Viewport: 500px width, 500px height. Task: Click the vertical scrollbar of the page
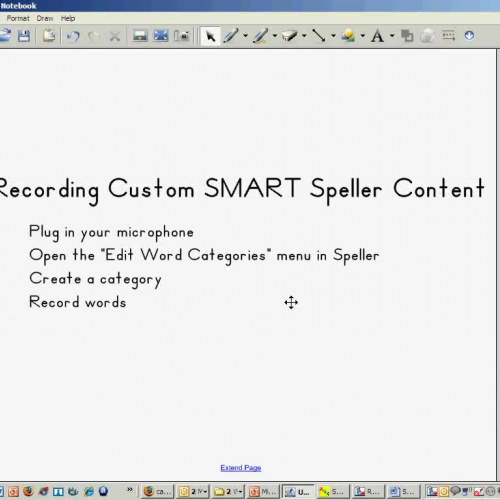(498, 265)
